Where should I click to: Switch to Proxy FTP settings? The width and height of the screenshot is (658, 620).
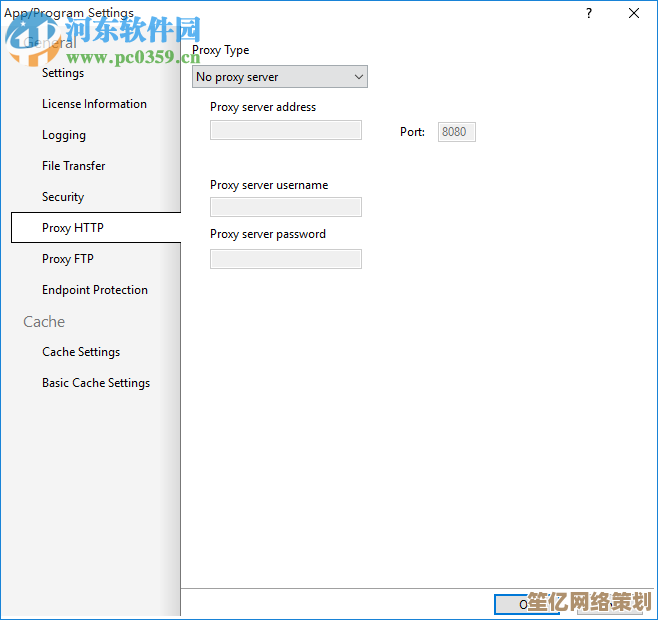68,259
